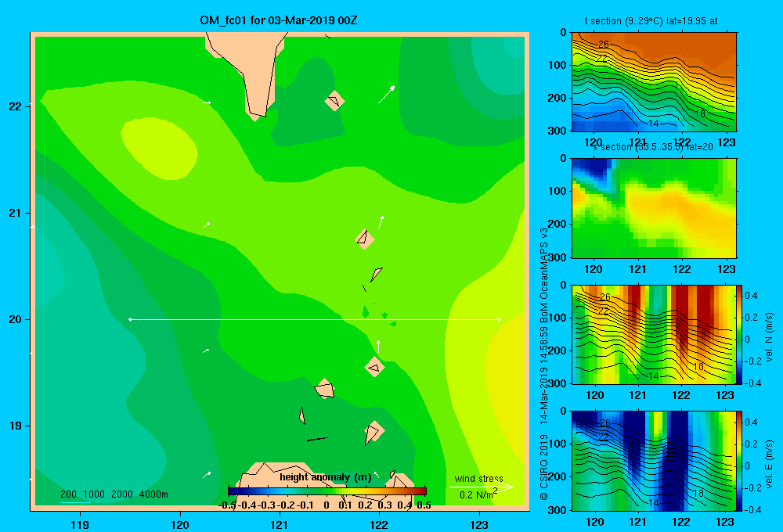Viewport: 783px width, 532px height.
Task: Click the west endpoint of the white section line
Action: click(x=130, y=319)
